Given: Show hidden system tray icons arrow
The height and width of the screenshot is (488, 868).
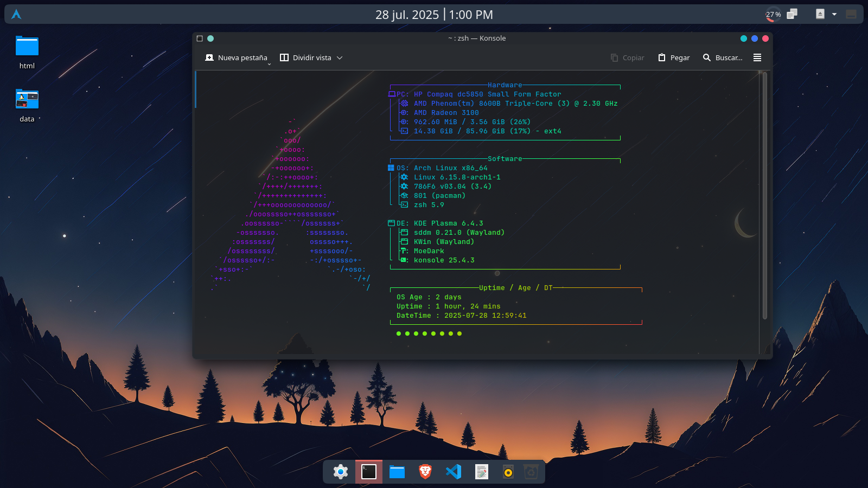Looking at the screenshot, I should pyautogui.click(x=834, y=14).
